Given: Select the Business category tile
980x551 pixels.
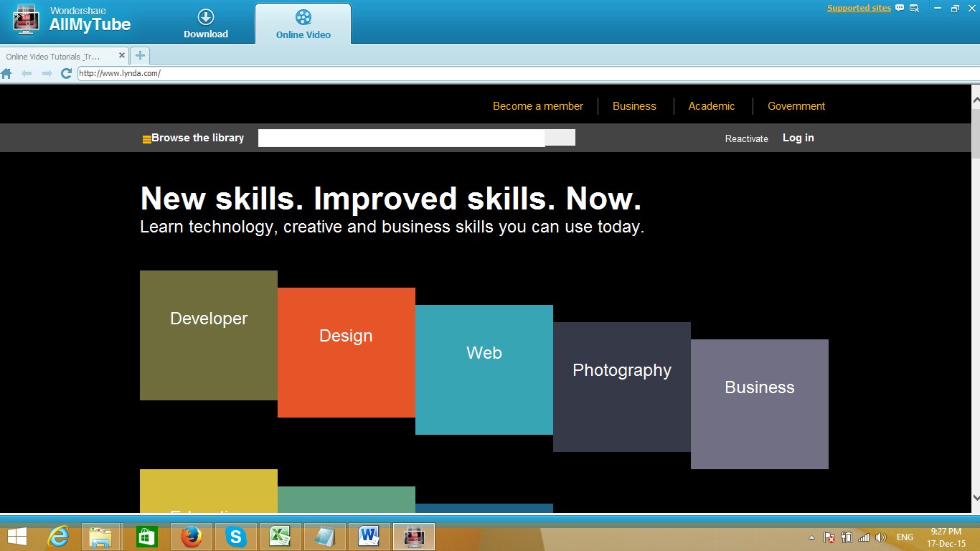Looking at the screenshot, I should [760, 404].
